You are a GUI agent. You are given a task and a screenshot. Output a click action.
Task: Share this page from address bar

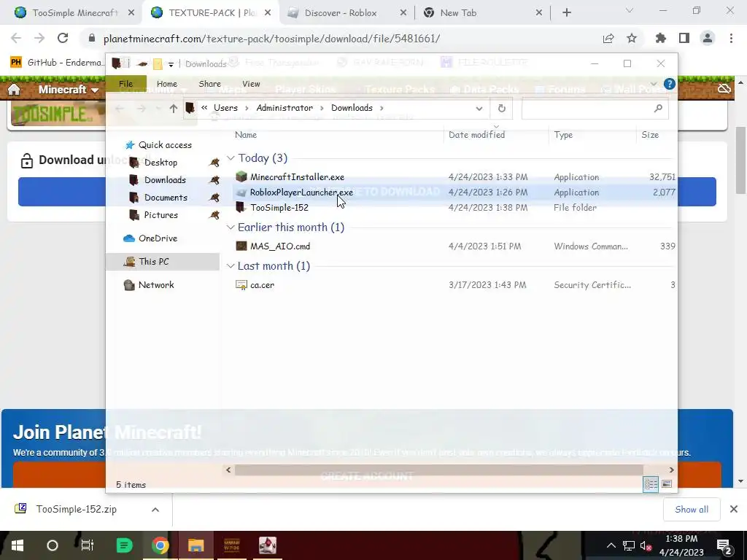coord(608,39)
